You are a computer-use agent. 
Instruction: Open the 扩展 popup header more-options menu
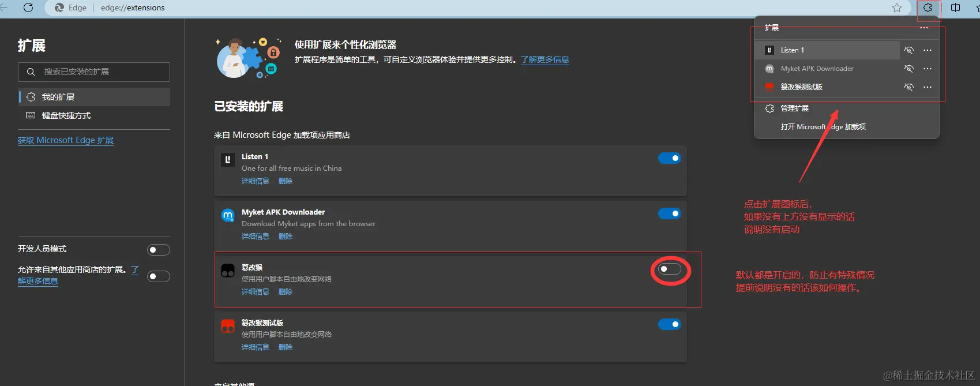point(924,28)
